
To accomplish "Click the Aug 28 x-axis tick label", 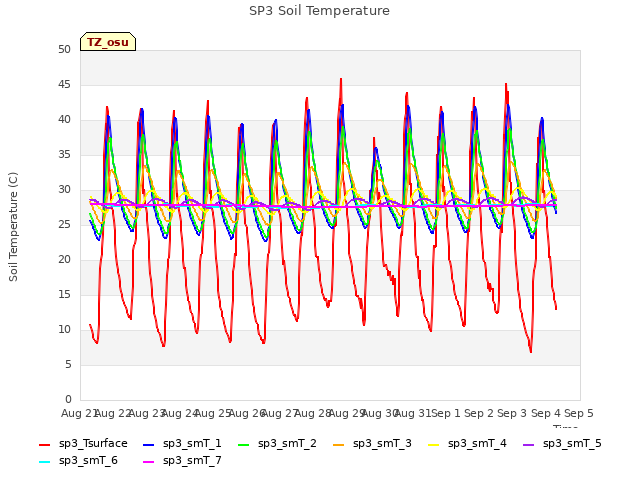I will (x=313, y=413).
